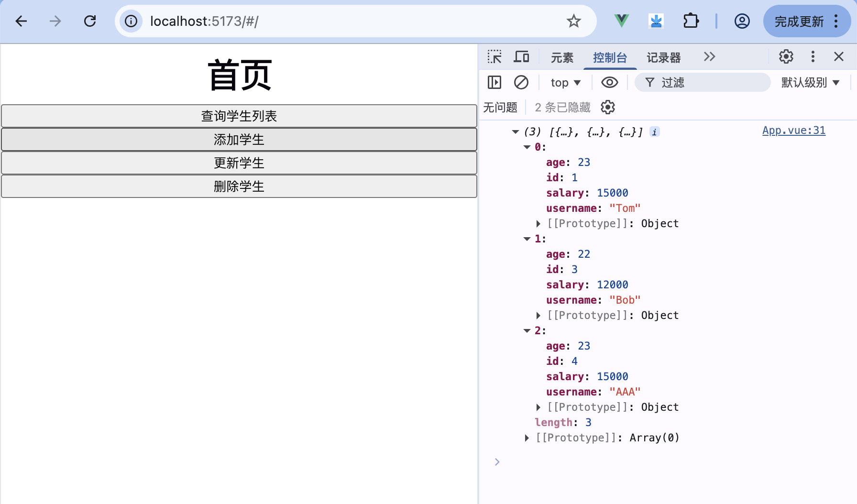
Task: Show more DevTools tabs
Action: [709, 57]
